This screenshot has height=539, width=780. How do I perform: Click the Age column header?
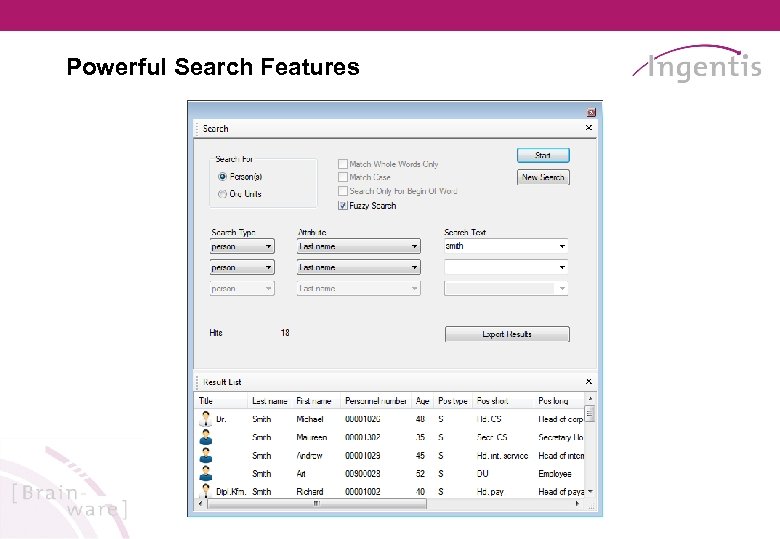coord(422,401)
